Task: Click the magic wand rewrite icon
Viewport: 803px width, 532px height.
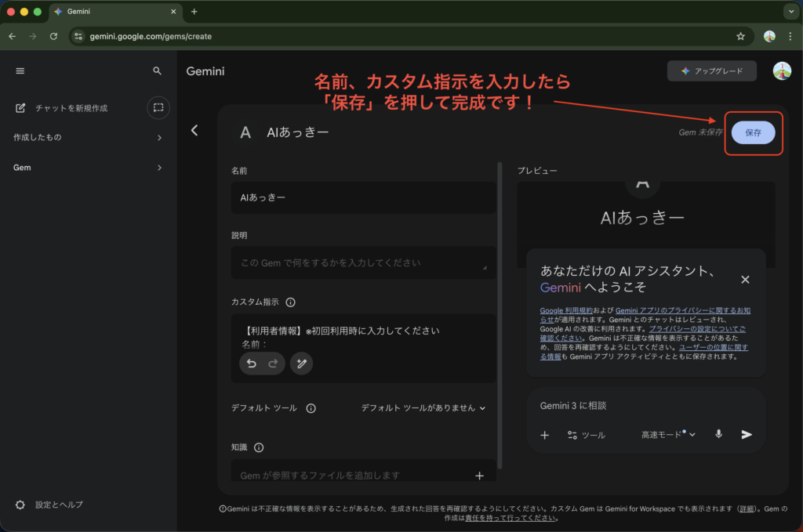Action: click(x=301, y=364)
